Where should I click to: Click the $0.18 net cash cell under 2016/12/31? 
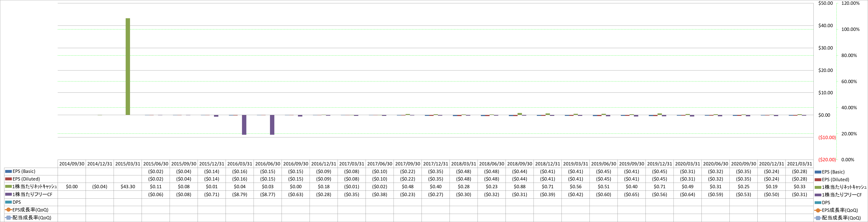[323, 187]
